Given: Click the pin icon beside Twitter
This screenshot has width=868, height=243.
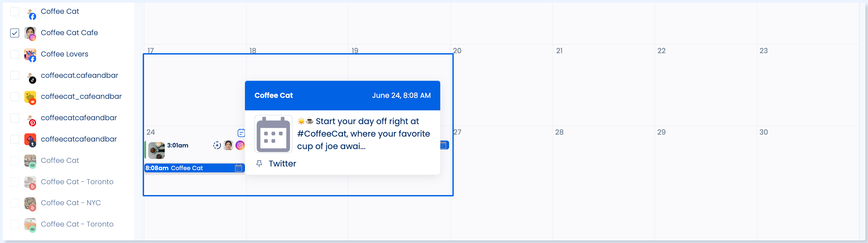Looking at the screenshot, I should [259, 164].
